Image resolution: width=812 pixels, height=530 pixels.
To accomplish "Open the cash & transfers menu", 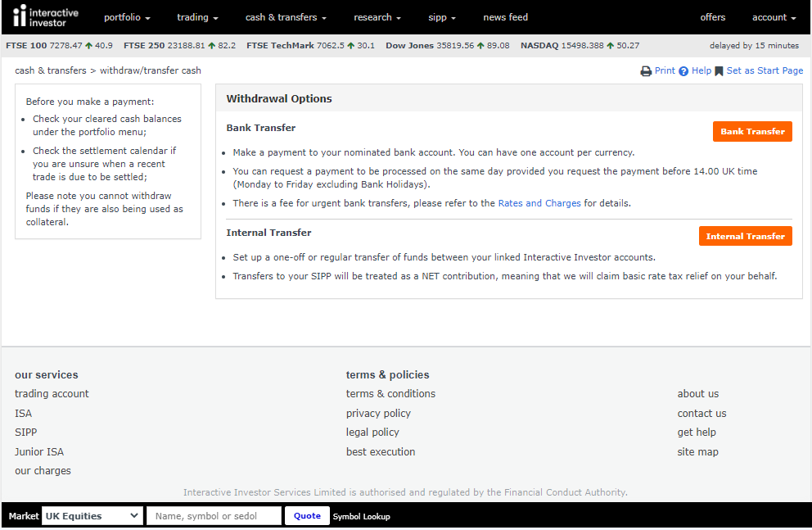I will [286, 17].
